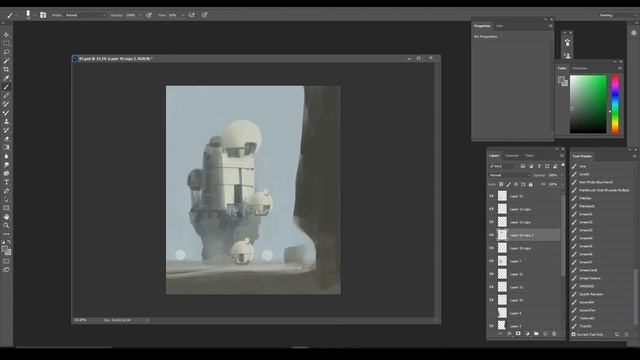
Task: Select the Lasso tool
Action: [6, 52]
